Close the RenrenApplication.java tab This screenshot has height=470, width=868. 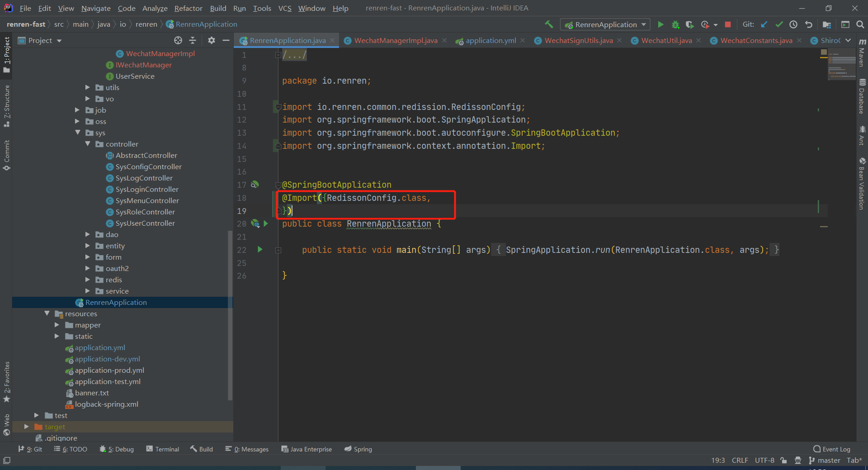(x=332, y=40)
